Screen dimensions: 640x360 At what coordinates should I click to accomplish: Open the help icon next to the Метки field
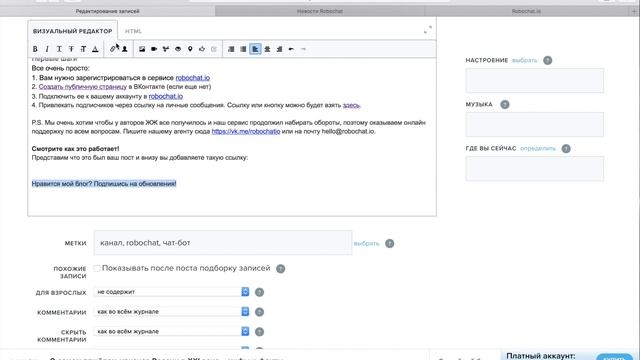pos(390,243)
